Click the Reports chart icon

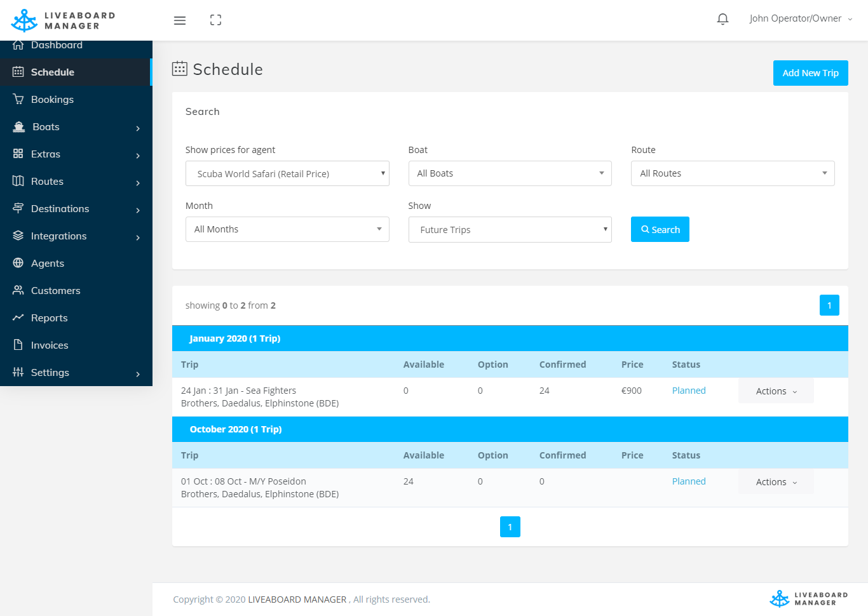(x=18, y=318)
